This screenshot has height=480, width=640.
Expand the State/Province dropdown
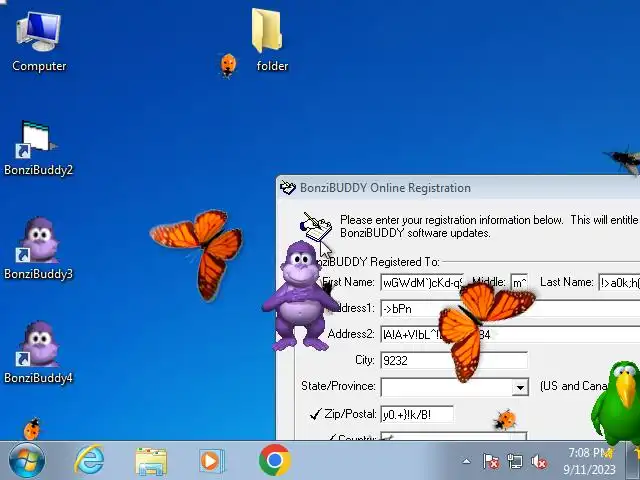coord(520,387)
